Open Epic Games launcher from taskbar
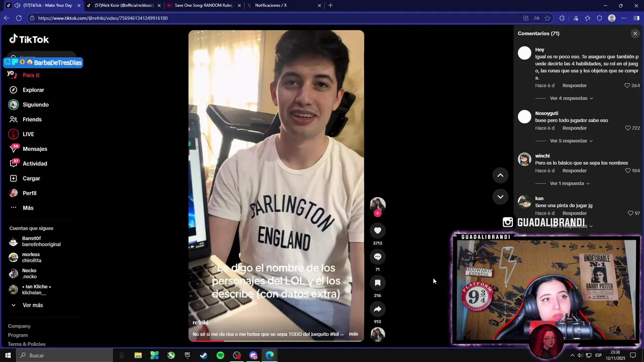The height and width of the screenshot is (362, 644). [x=187, y=355]
